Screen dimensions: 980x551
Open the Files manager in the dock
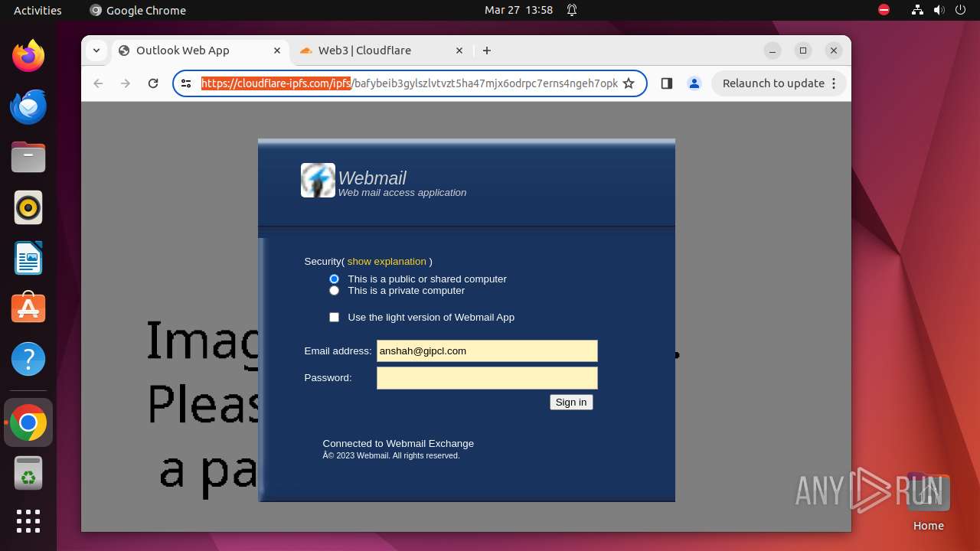[28, 157]
